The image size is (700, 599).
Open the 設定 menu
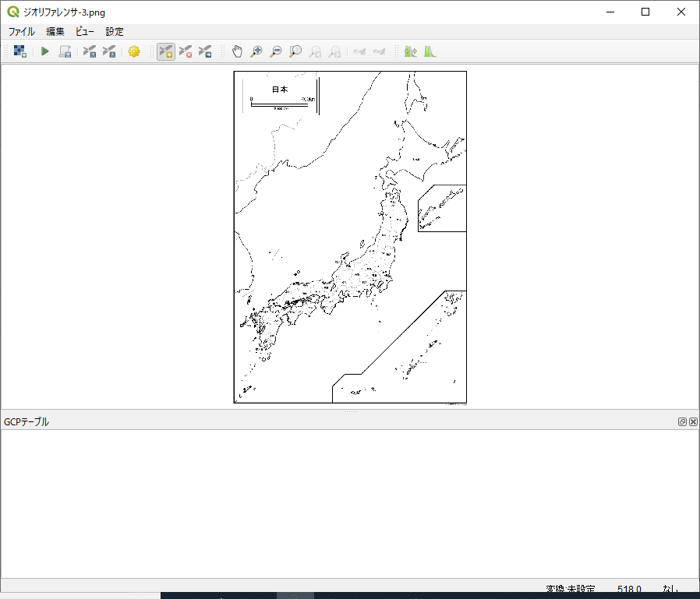tap(115, 32)
